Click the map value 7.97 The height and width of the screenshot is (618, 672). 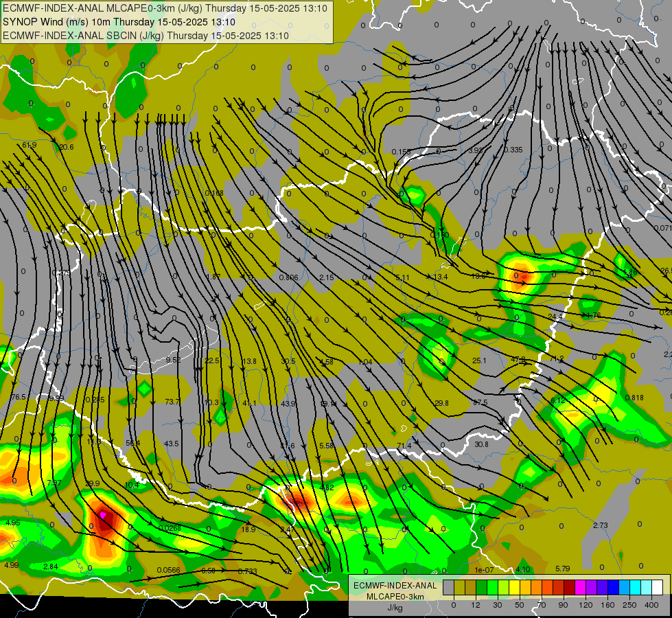click(x=54, y=483)
